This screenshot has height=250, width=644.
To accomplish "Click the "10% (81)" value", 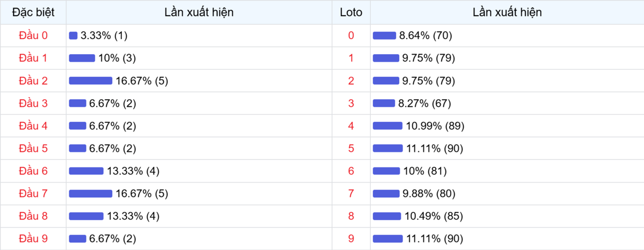I will tap(425, 171).
